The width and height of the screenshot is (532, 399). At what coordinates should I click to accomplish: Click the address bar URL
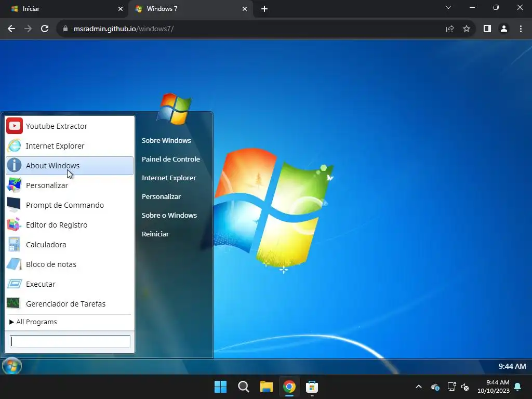(124, 29)
